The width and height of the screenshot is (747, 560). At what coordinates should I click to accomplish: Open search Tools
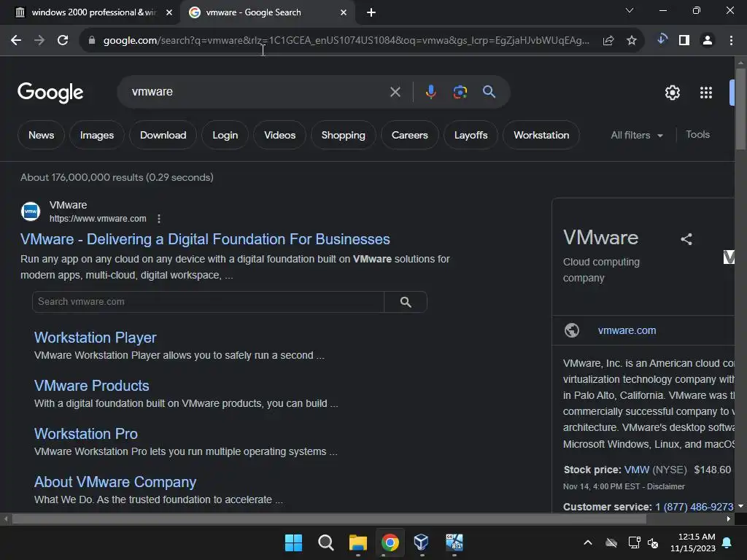coord(697,135)
